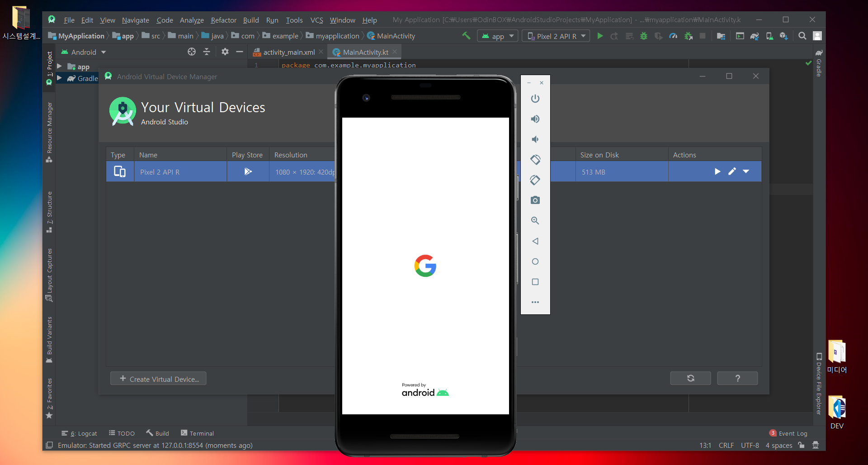Rotate emulator right
The width and height of the screenshot is (868, 465).
pos(535,180)
